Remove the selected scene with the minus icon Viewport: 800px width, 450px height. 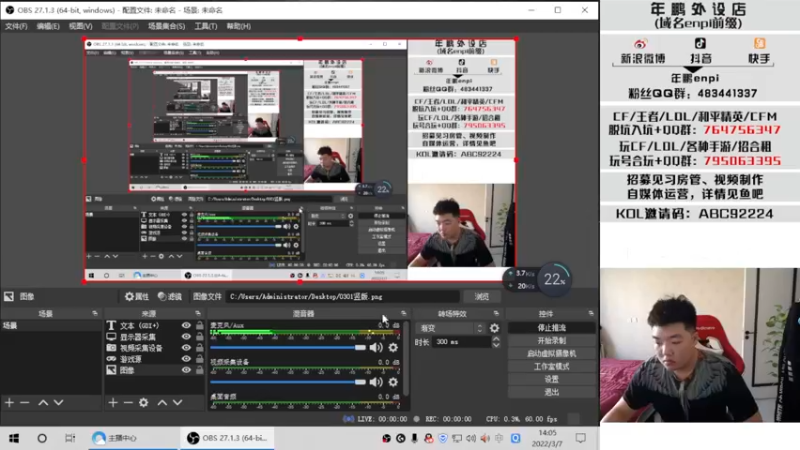click(24, 403)
